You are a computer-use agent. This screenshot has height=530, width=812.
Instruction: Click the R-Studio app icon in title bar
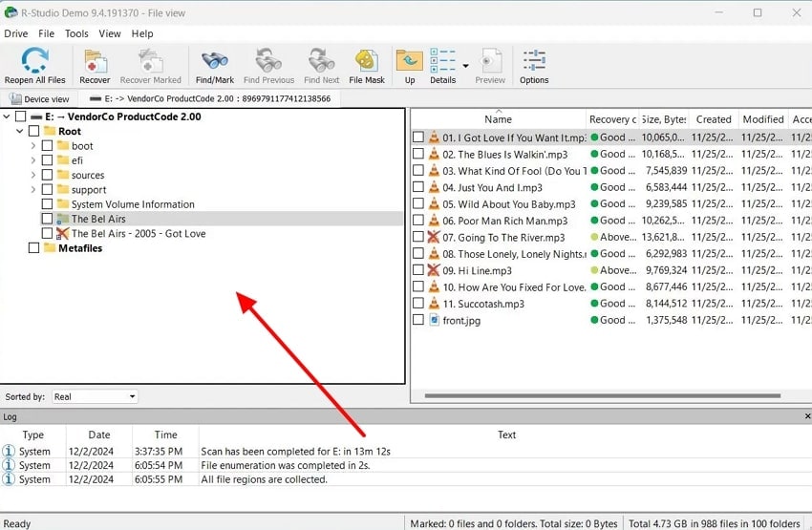(x=11, y=12)
